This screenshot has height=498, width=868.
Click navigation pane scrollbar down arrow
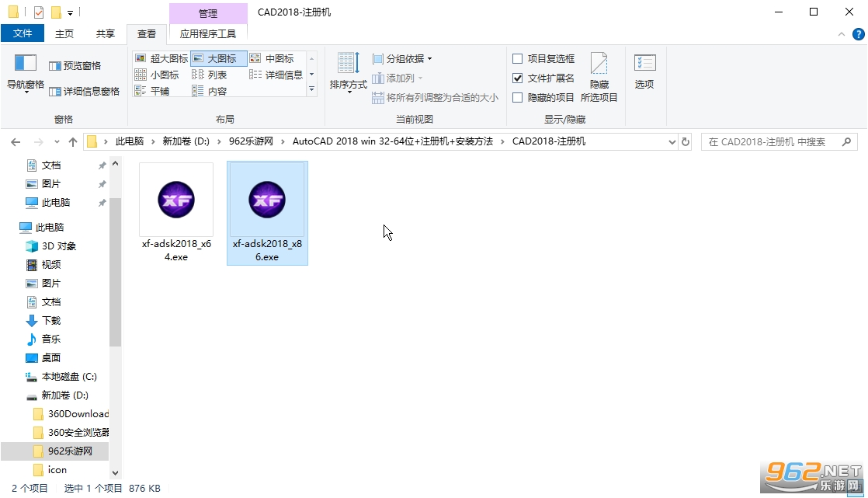tap(115, 472)
